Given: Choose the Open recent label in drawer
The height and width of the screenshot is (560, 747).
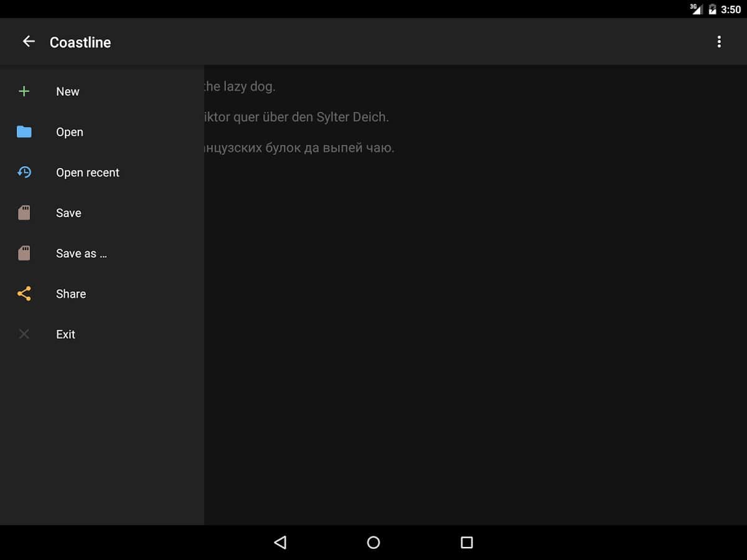Looking at the screenshot, I should (x=87, y=172).
